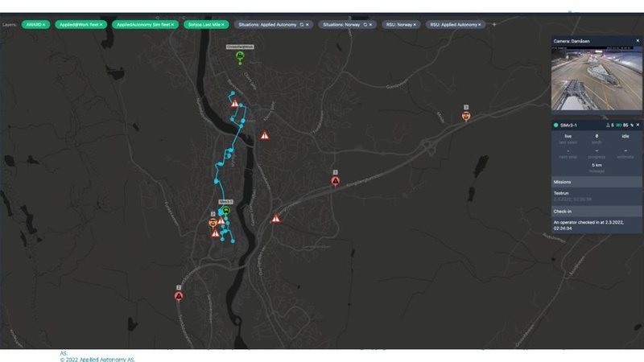Select the SIMv3-1 green vehicle marker

point(226,211)
